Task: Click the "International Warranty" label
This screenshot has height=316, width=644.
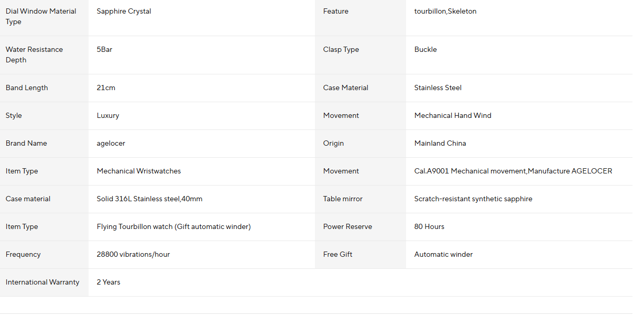Action: (x=42, y=282)
